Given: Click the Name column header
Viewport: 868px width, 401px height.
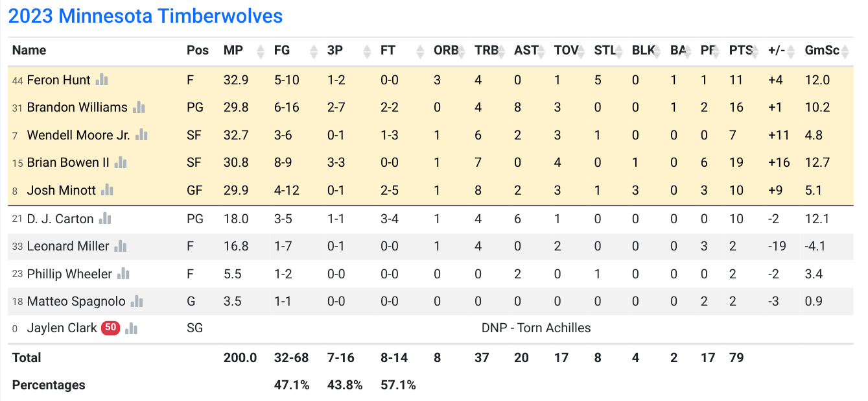Looking at the screenshot, I should [x=29, y=51].
